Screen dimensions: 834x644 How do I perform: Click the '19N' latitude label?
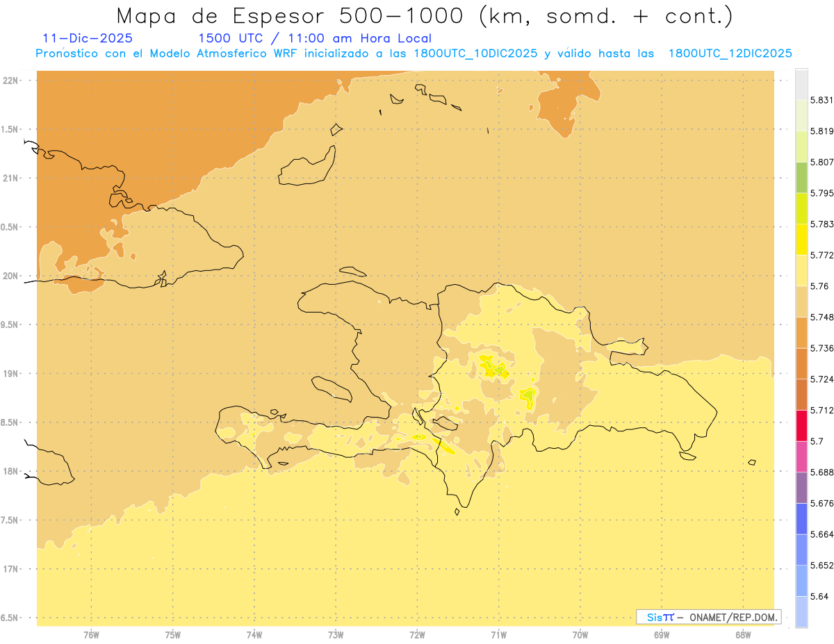click(11, 374)
